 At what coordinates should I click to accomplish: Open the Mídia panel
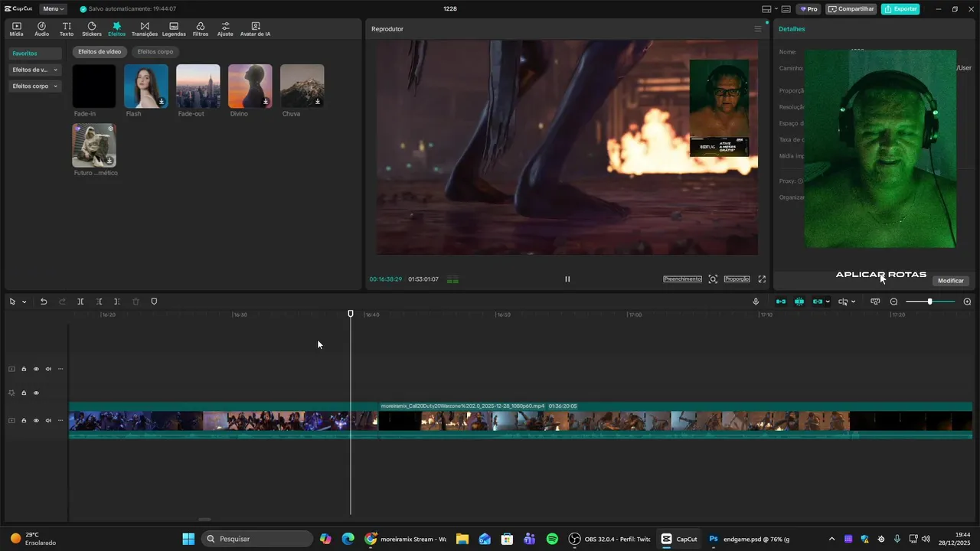(16, 29)
